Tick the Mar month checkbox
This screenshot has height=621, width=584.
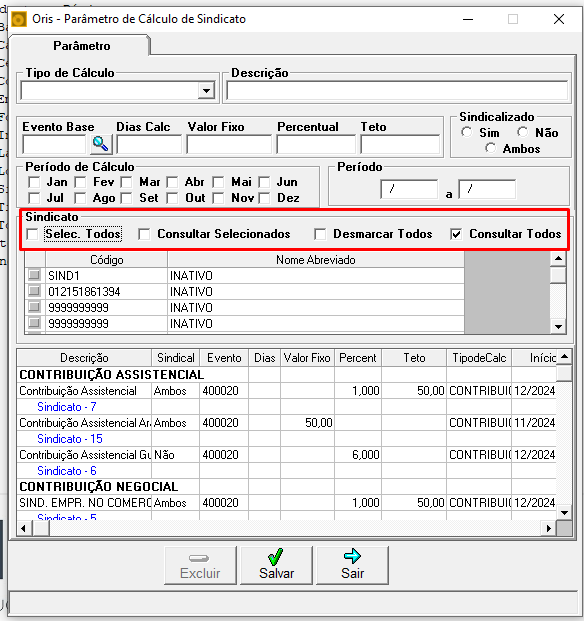[x=126, y=182]
